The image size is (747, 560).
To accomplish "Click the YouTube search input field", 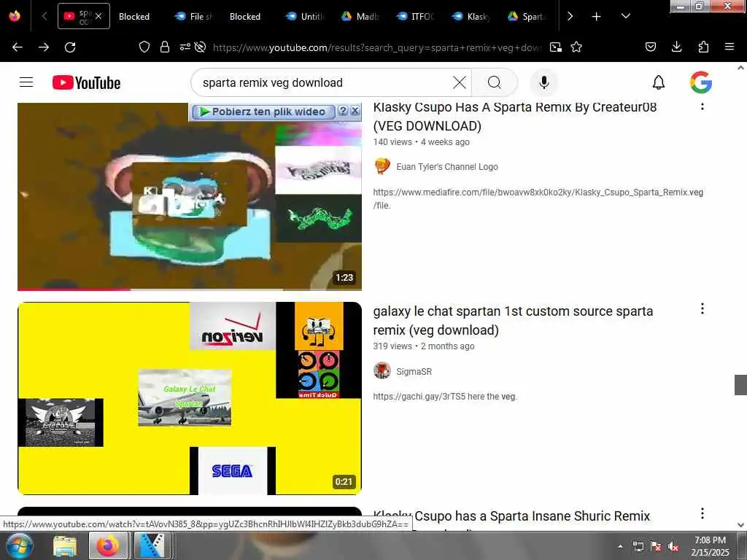I will (324, 82).
